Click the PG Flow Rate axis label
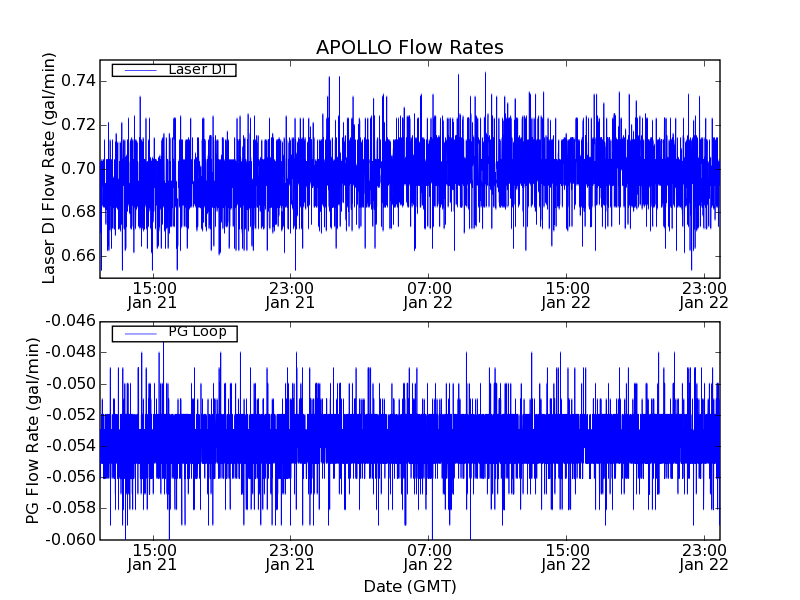800x600 pixels. (32, 430)
